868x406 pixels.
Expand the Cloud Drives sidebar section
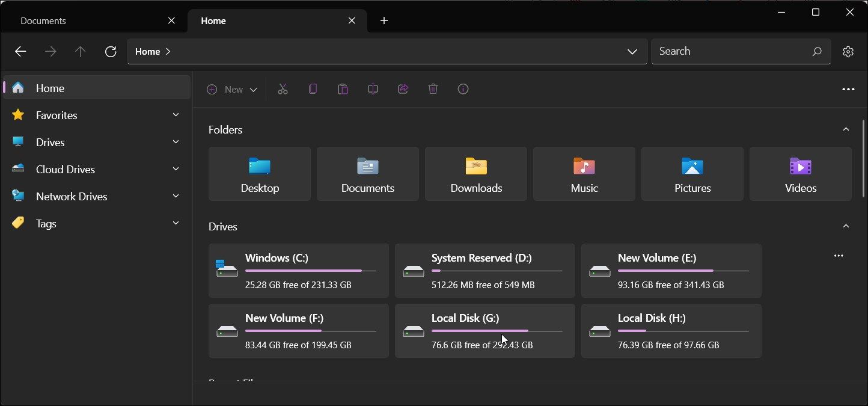[x=176, y=169]
